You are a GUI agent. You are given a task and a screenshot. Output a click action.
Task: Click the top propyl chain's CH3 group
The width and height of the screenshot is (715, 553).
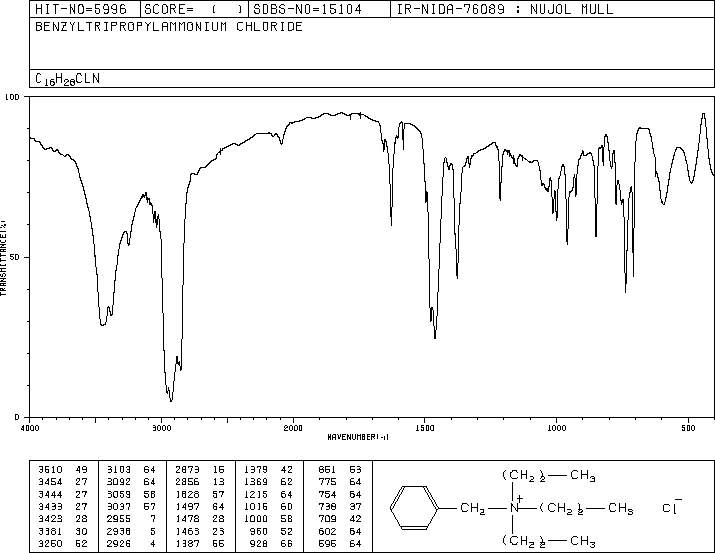pyautogui.click(x=582, y=475)
